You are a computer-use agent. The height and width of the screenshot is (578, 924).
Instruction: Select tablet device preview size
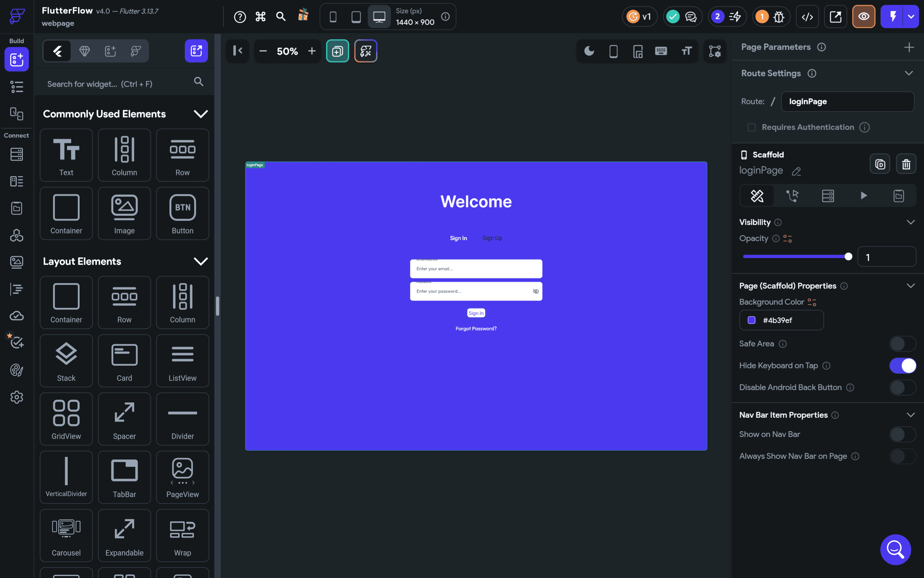pyautogui.click(x=356, y=17)
